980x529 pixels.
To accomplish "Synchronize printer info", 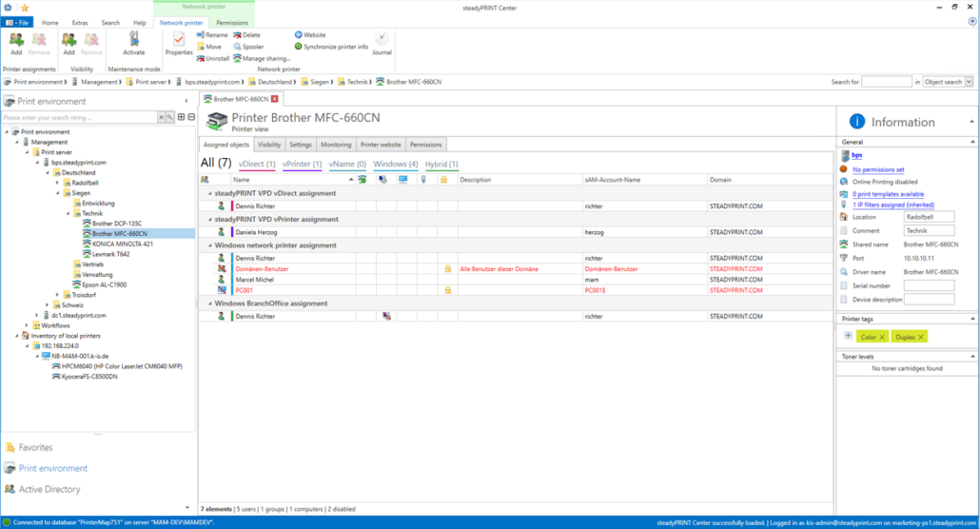I will (331, 47).
